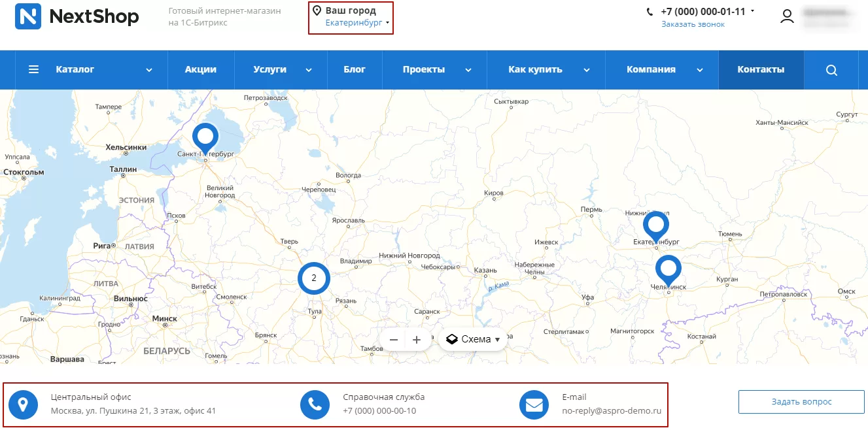
Task: Click the NextShop logo icon
Action: point(28,16)
